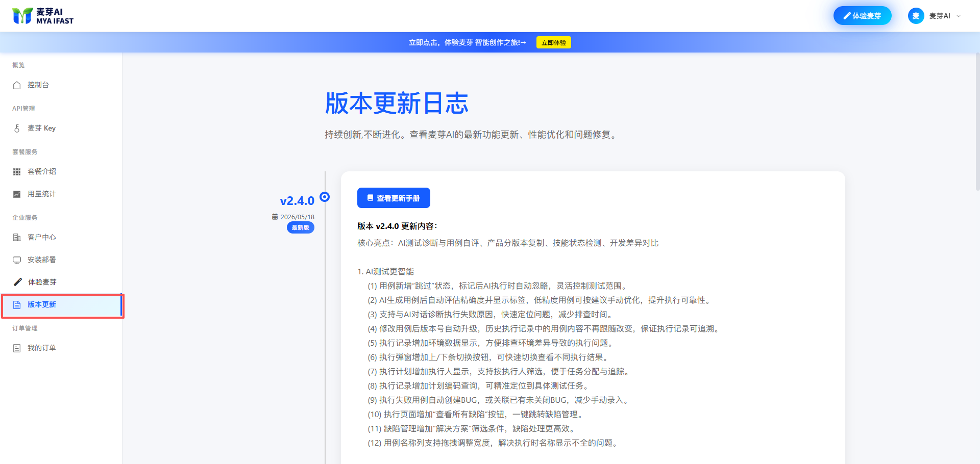Click item (2) AI生成用例后自动评估精确度
The width and height of the screenshot is (980, 464).
click(541, 300)
